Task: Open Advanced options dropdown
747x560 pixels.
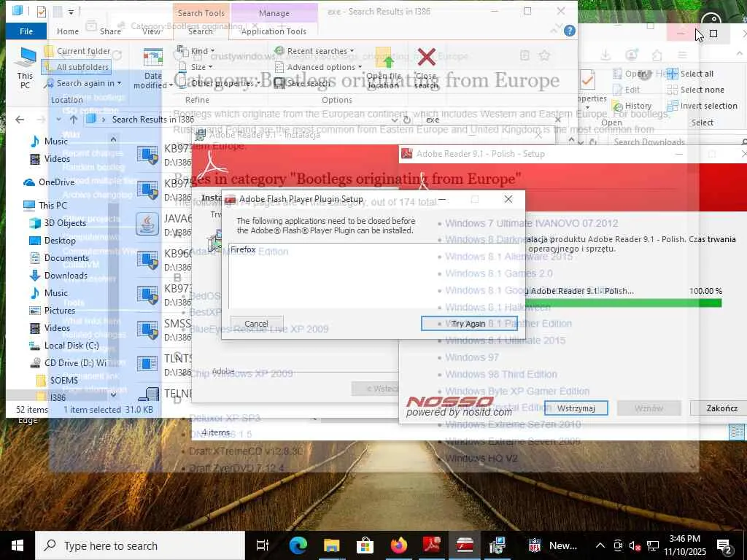Action: click(x=318, y=67)
